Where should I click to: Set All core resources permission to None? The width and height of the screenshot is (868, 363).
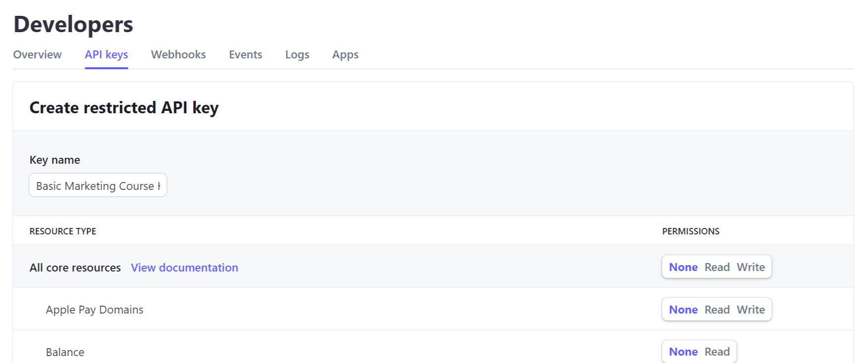(683, 267)
